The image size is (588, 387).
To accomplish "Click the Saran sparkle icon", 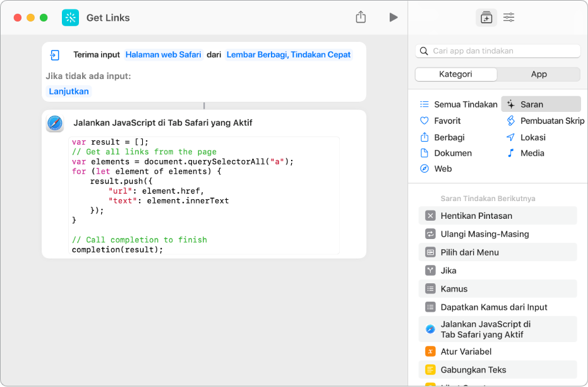I will click(510, 104).
